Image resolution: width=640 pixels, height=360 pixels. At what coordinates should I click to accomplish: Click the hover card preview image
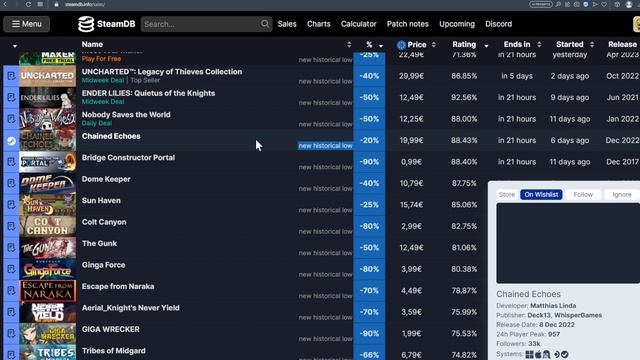click(568, 243)
